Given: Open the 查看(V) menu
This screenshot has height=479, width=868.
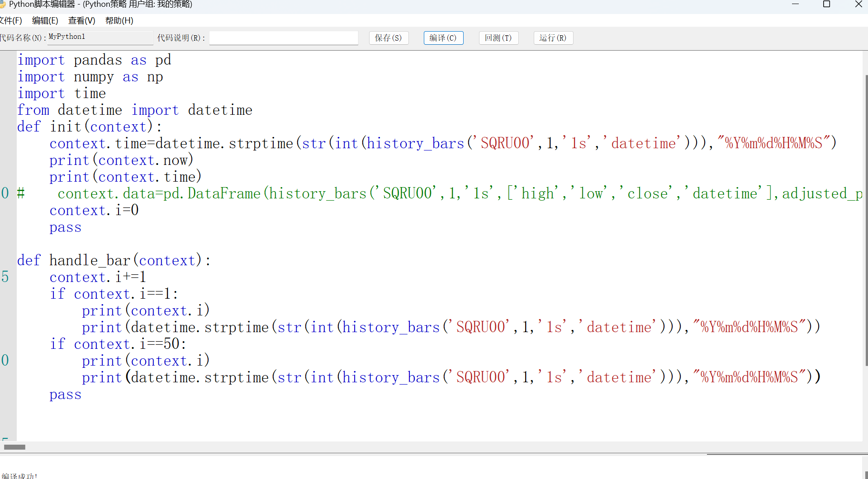Looking at the screenshot, I should [82, 20].
